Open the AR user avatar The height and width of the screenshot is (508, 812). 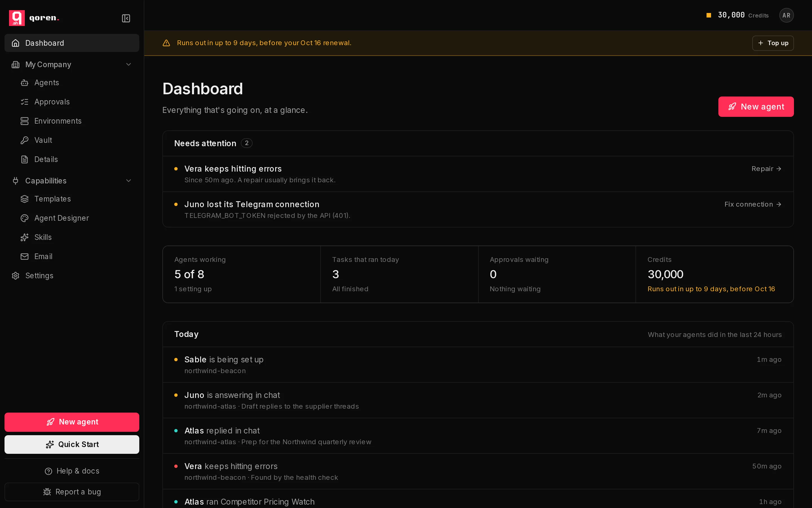[786, 15]
